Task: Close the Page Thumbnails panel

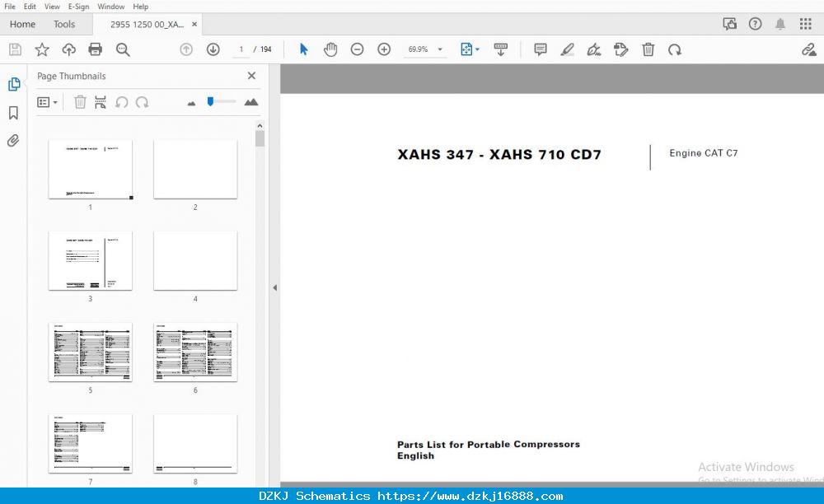Action: coord(251,76)
